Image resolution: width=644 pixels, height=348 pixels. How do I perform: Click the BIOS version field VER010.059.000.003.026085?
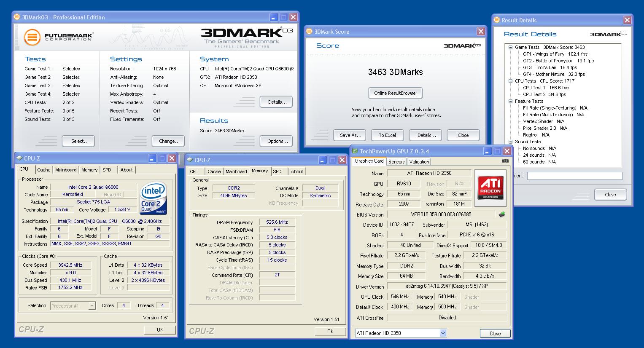tap(441, 214)
